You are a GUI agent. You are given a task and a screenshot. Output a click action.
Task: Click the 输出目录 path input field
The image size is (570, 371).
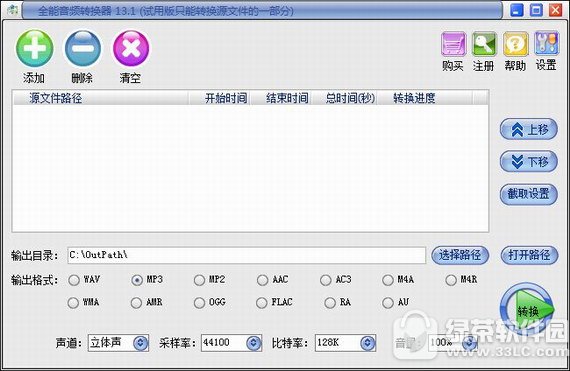246,255
